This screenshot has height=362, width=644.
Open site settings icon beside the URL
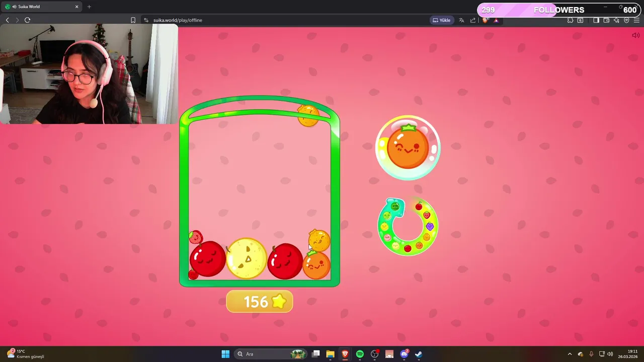tap(146, 20)
